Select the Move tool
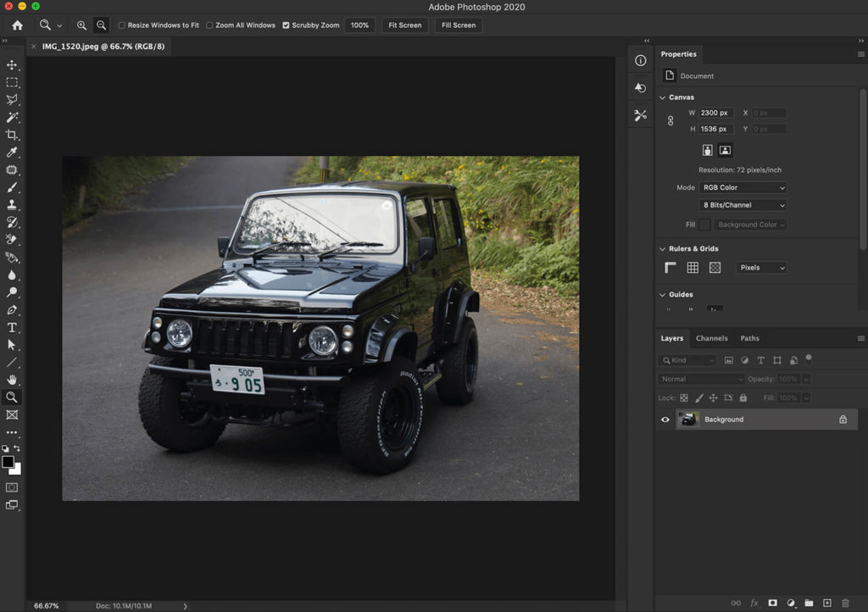Image resolution: width=868 pixels, height=612 pixels. click(12, 65)
